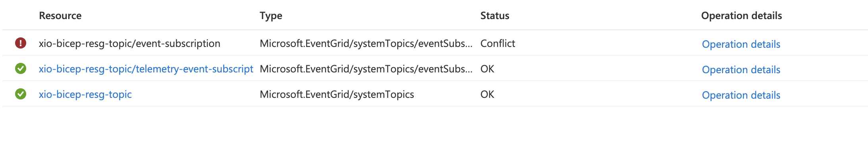The image size is (868, 144).
Task: Select the blank area right of the Conflict status
Action: (608, 43)
